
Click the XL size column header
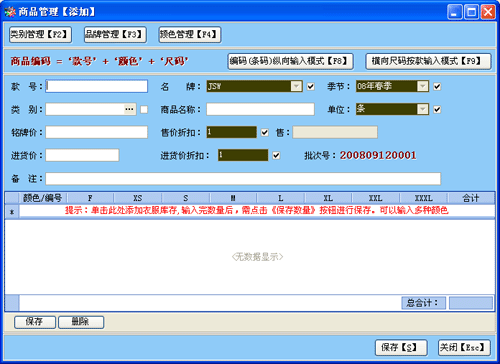coord(328,198)
